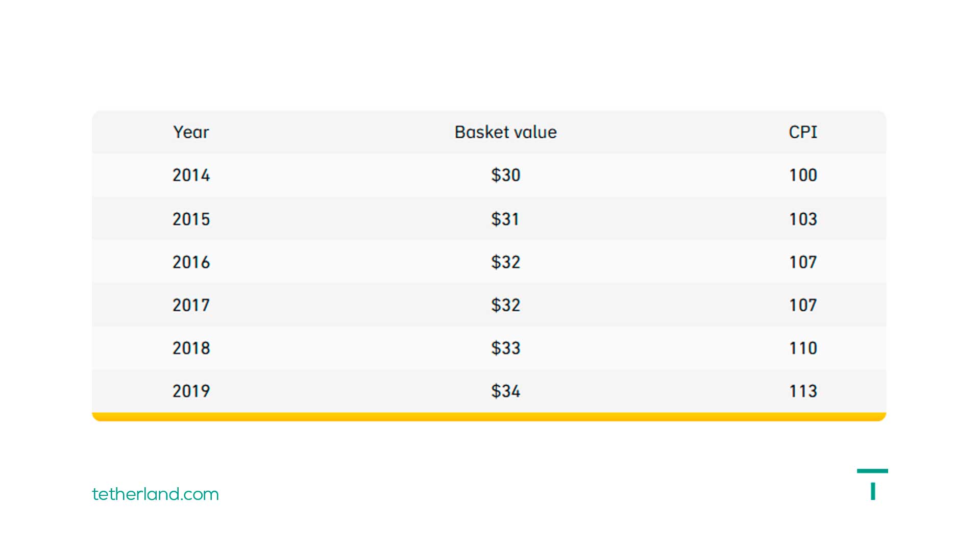Select the CPI column header
Screen dimensions: 980x551
coord(803,132)
